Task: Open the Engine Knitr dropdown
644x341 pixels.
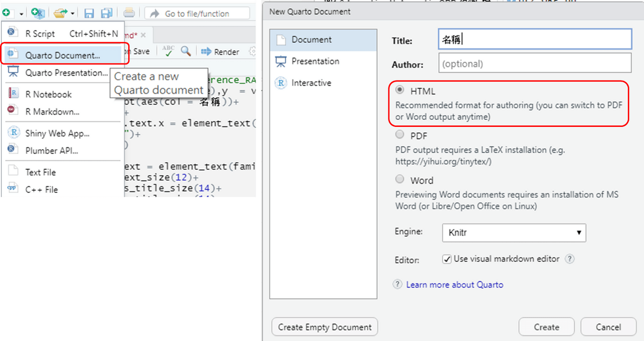Action: point(514,233)
